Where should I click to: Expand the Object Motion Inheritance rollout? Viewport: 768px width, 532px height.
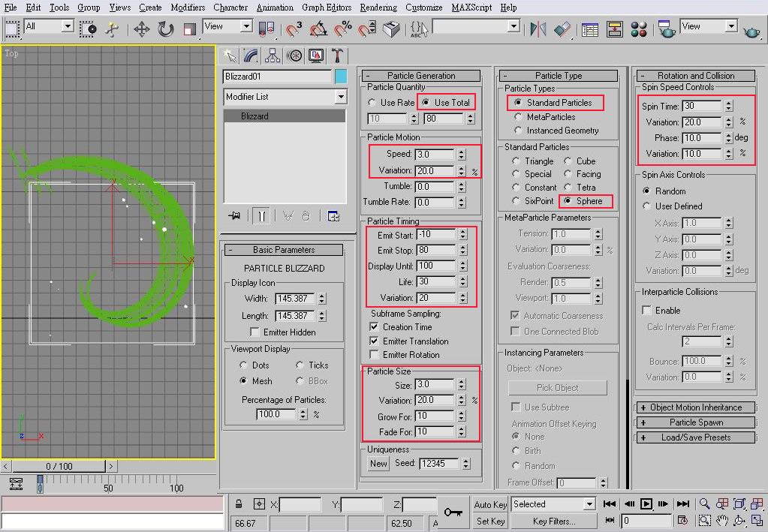[x=695, y=407]
